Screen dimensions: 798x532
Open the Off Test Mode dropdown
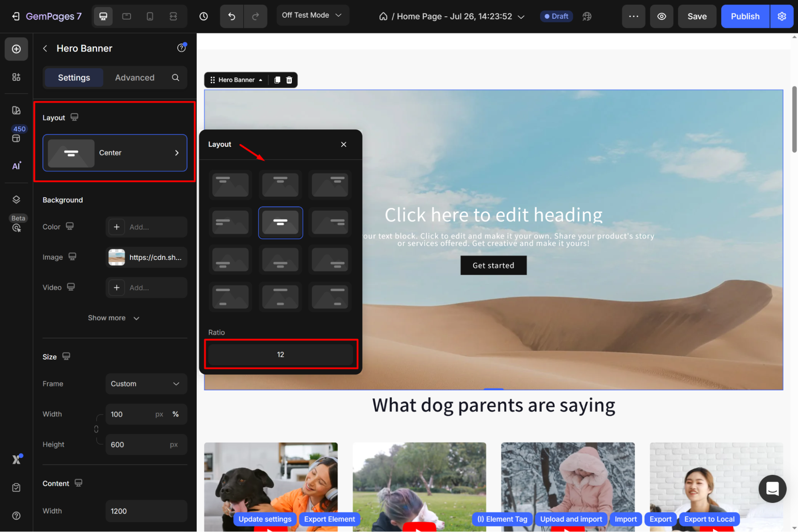pyautogui.click(x=312, y=15)
